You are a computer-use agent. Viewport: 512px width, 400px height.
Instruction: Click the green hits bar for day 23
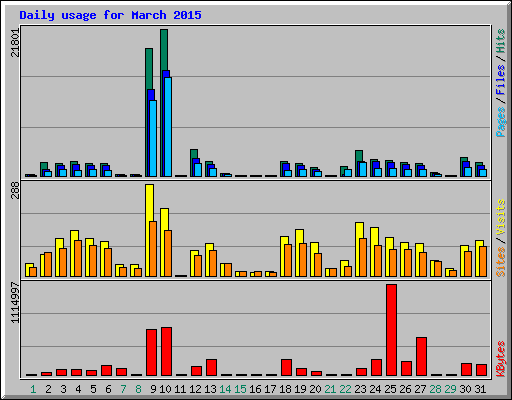(359, 155)
